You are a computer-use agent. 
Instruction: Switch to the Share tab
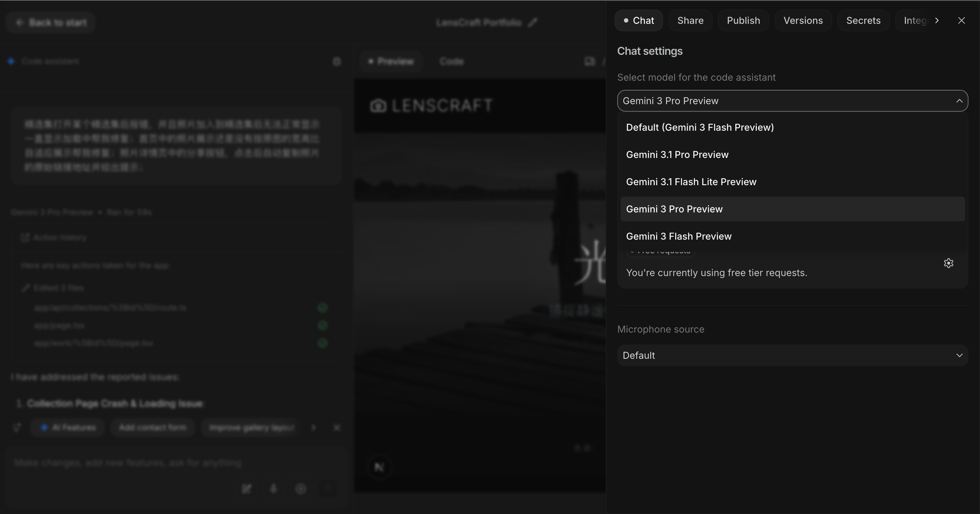(690, 20)
